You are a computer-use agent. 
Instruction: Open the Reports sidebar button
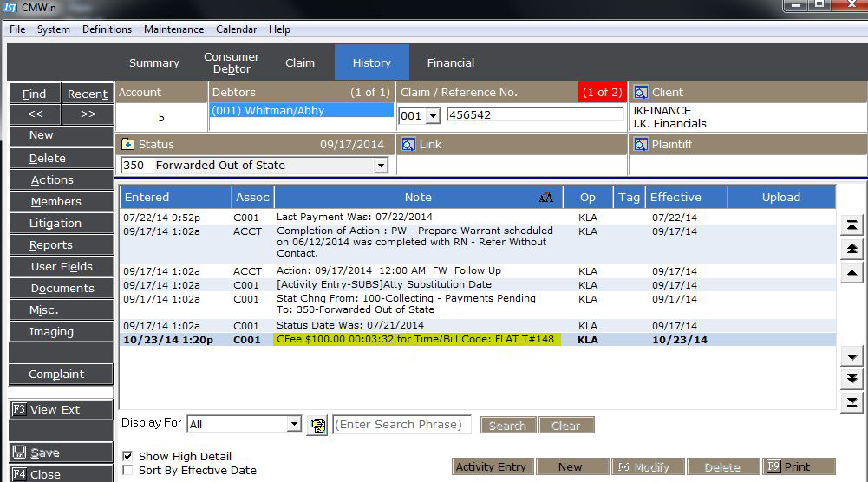(x=61, y=244)
